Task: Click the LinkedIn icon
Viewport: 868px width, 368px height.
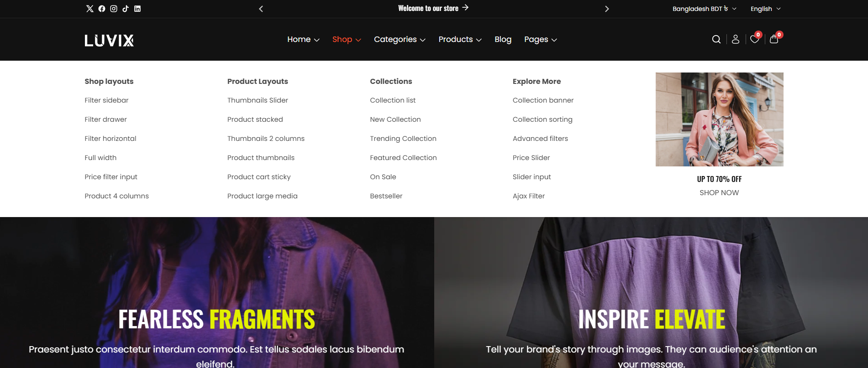Action: tap(137, 9)
